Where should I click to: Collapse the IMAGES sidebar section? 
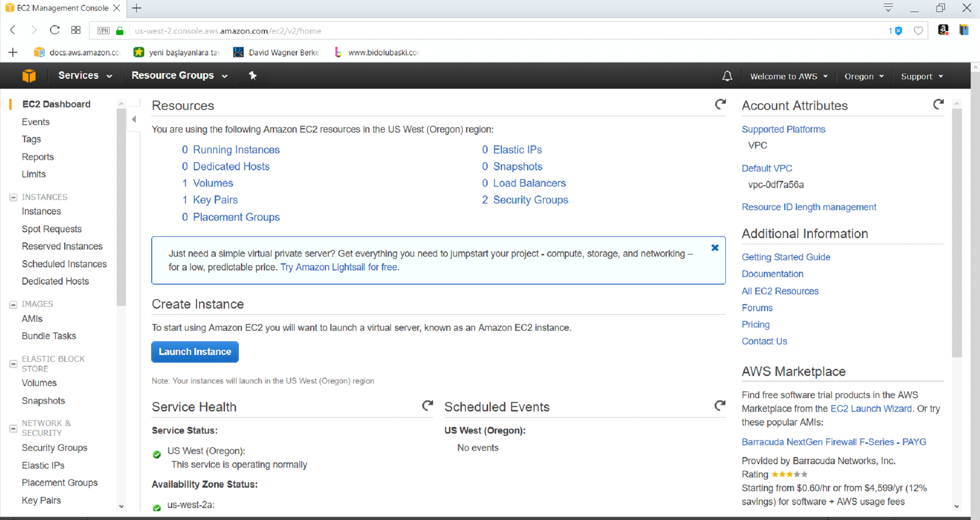(13, 305)
